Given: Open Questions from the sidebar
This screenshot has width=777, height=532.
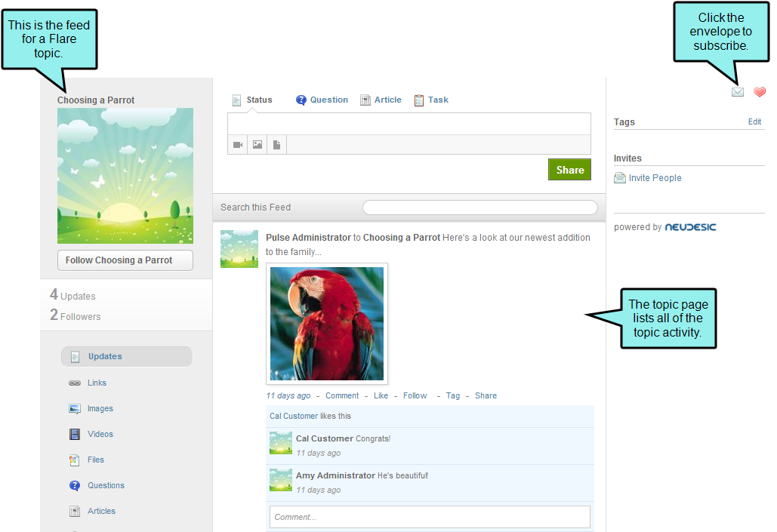Looking at the screenshot, I should (106, 485).
